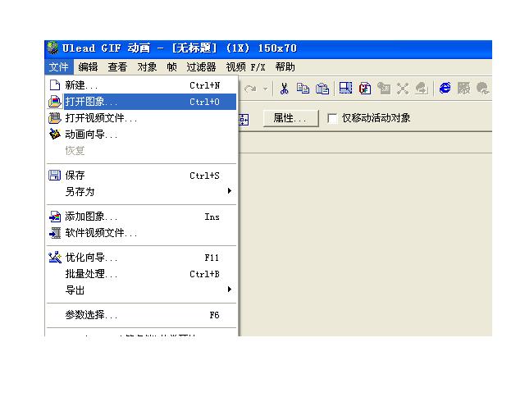Click the Ulead GIF Animator title bar icon

52,48
